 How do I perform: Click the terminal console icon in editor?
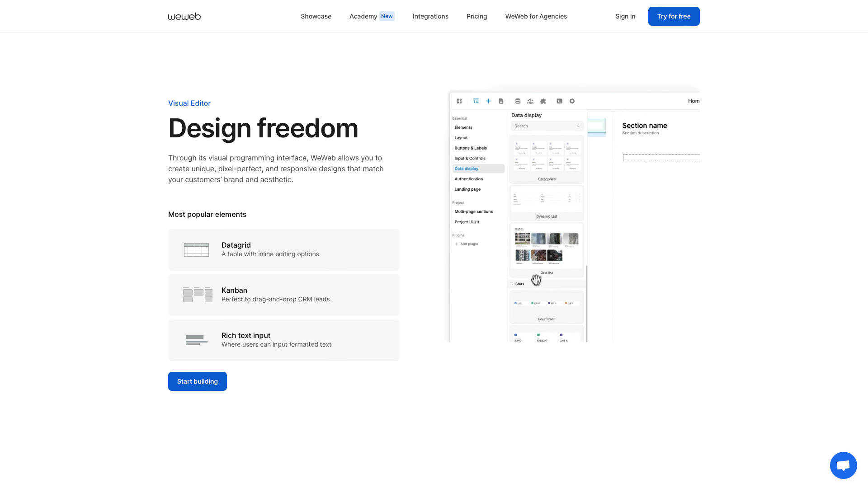pos(560,101)
